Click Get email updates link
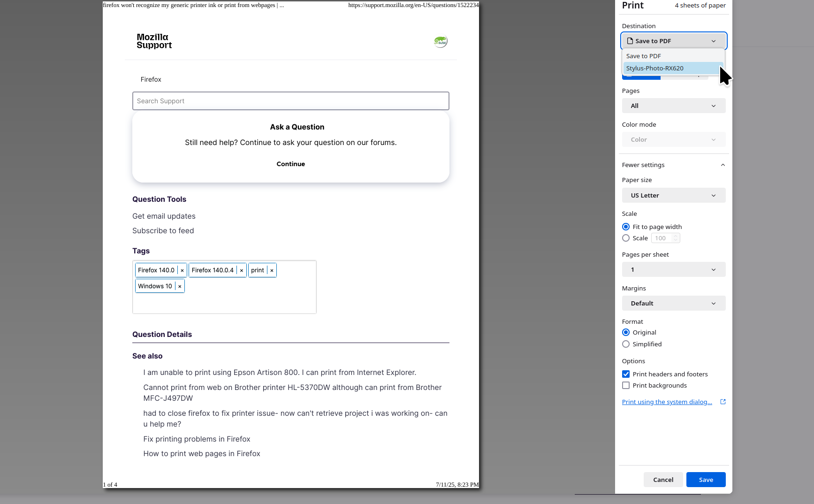Image resolution: width=814 pixels, height=504 pixels. (x=164, y=216)
